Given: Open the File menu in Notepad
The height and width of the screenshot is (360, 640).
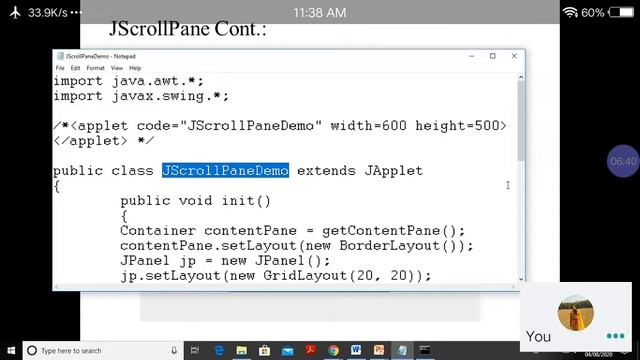Looking at the screenshot, I should (60, 68).
